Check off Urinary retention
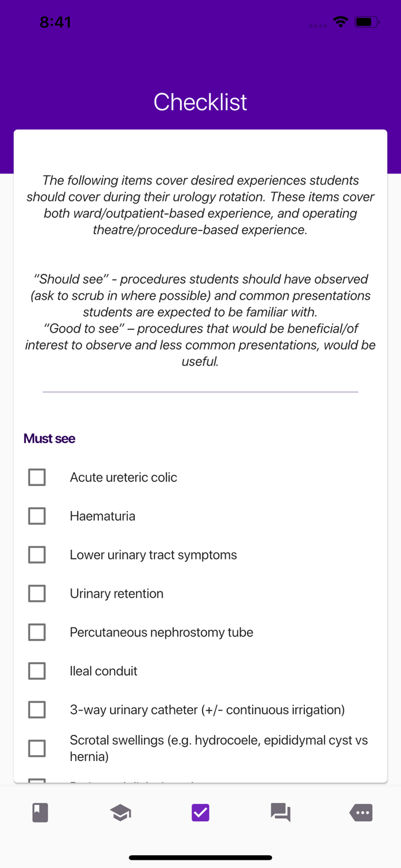 (x=36, y=593)
